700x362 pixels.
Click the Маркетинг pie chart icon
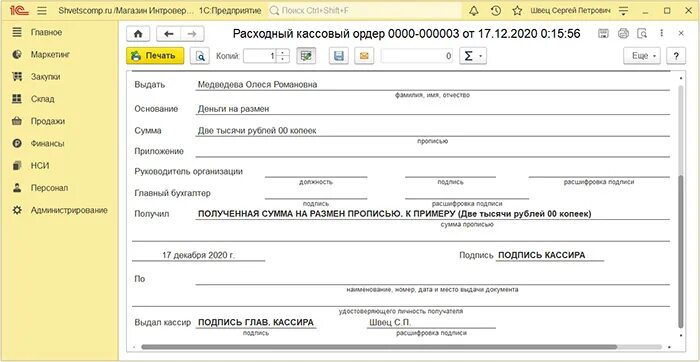[x=17, y=54]
